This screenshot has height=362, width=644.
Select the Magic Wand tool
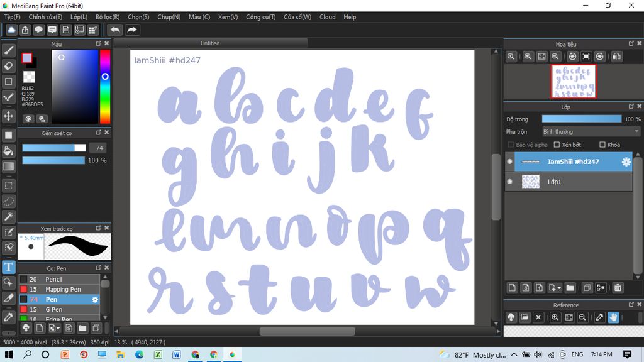click(x=9, y=217)
